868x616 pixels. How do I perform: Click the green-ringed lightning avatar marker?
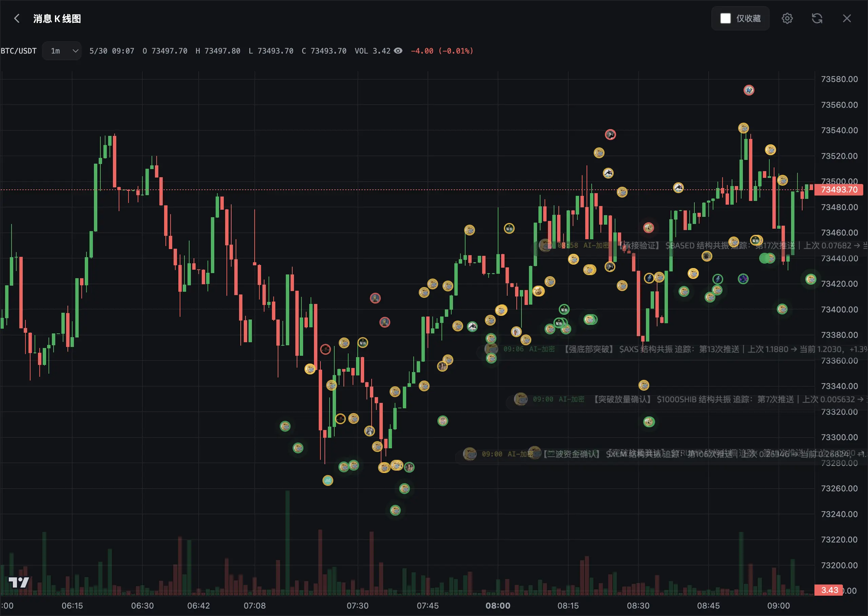pyautogui.click(x=718, y=279)
